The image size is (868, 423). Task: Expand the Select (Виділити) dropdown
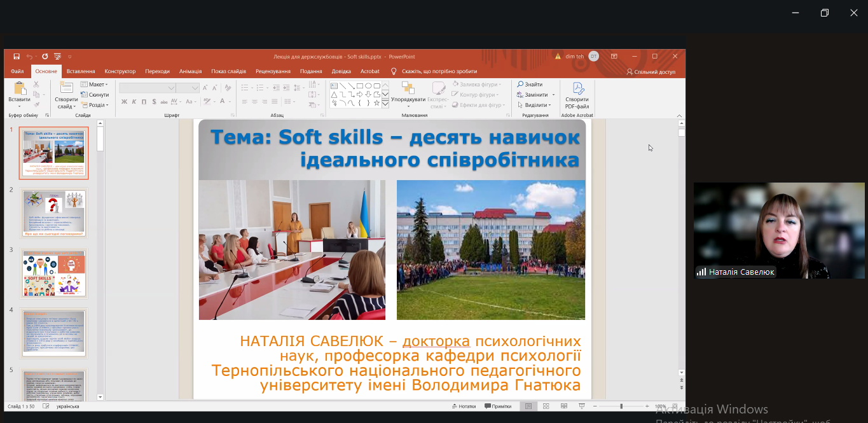[x=536, y=105]
